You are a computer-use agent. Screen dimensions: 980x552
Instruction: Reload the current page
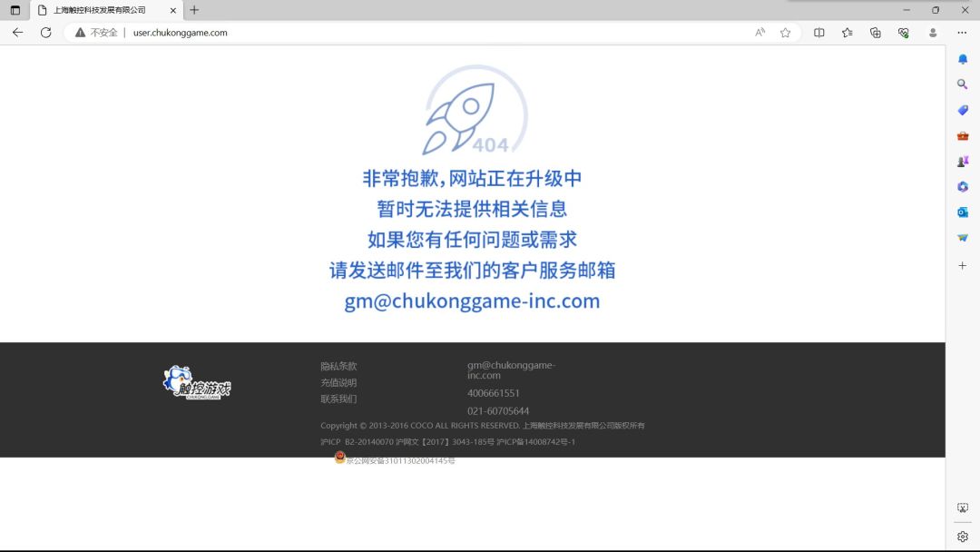45,33
